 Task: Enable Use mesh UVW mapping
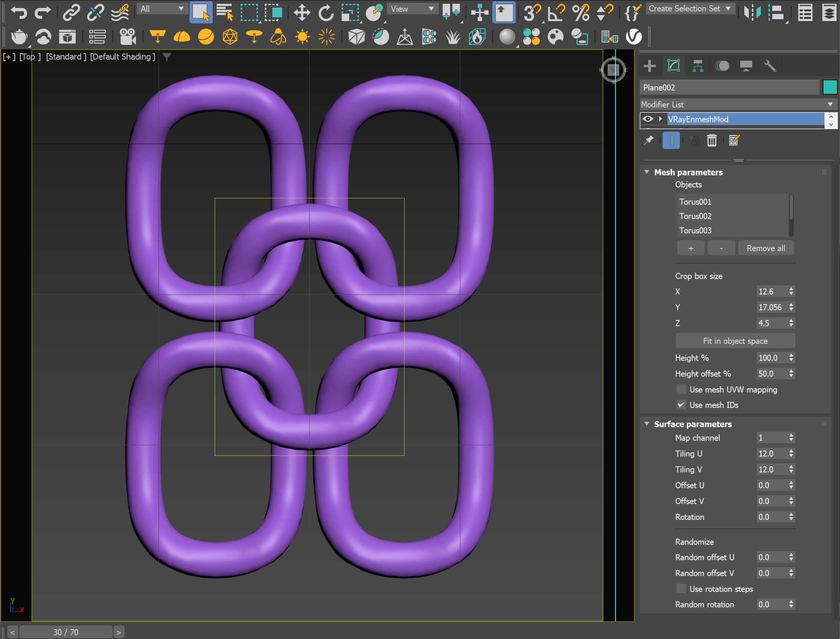681,389
